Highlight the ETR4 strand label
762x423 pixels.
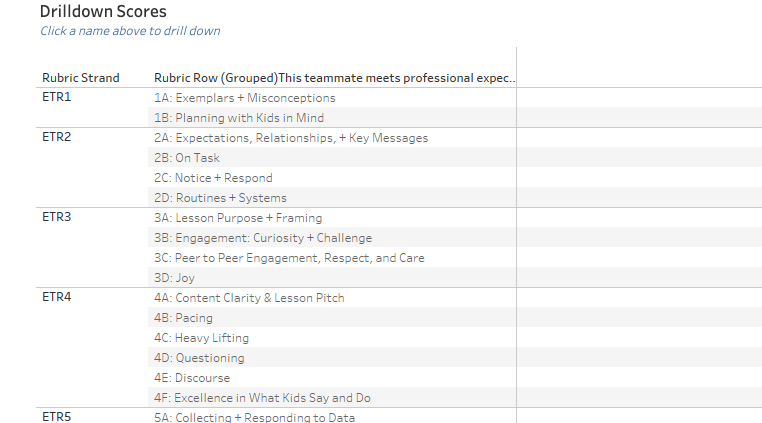(57, 298)
